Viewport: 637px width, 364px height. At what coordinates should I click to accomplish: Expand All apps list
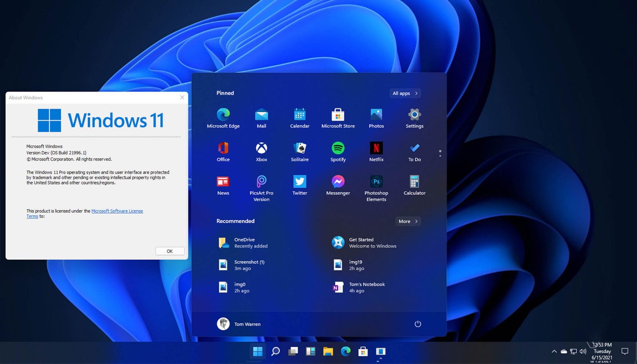[405, 93]
